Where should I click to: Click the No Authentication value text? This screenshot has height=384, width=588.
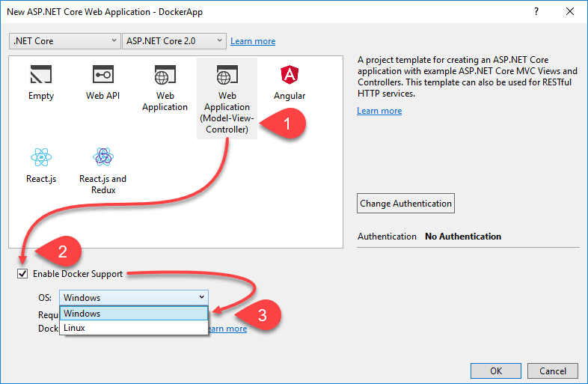463,237
